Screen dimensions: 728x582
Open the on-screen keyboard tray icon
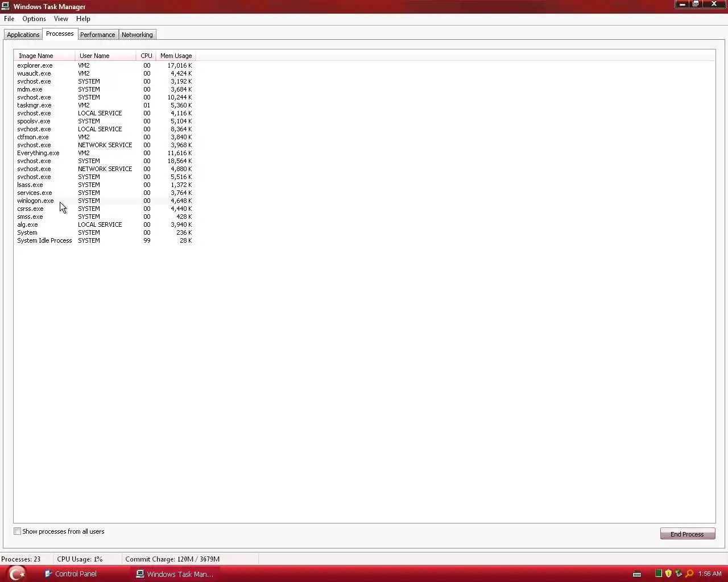pos(637,574)
